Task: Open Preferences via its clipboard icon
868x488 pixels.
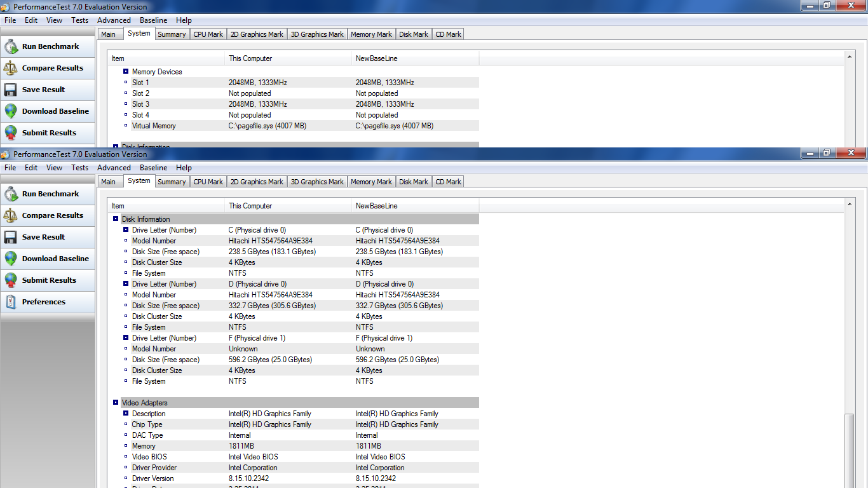Action: coord(11,302)
